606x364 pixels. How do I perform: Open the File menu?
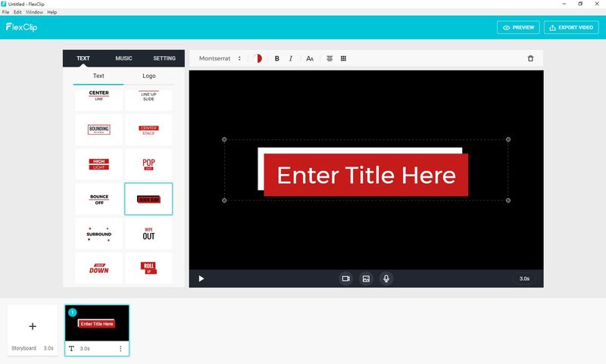tap(6, 12)
